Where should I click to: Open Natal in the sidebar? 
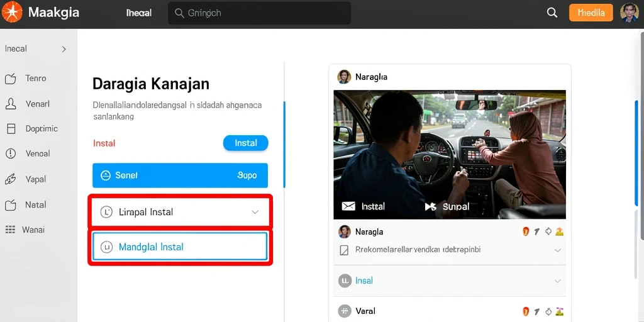(36, 204)
